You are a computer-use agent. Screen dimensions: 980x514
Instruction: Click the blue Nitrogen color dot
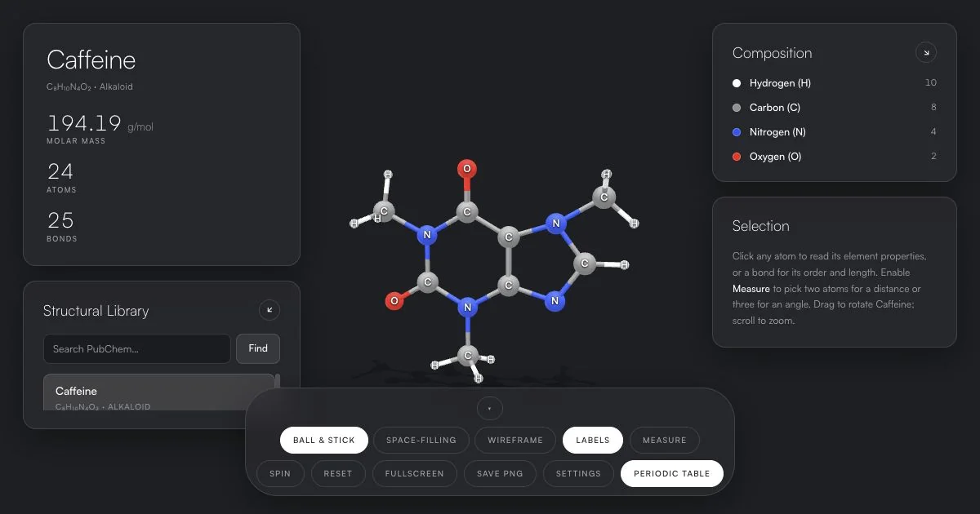click(x=737, y=132)
